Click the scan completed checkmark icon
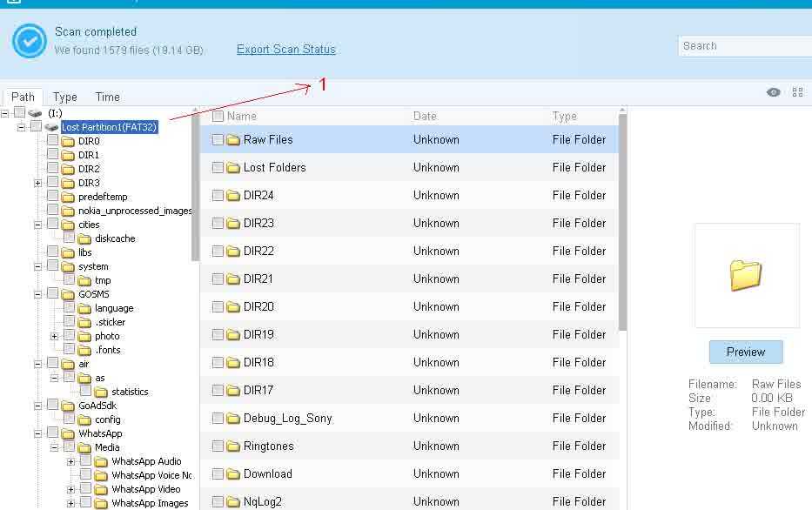 tap(30, 41)
